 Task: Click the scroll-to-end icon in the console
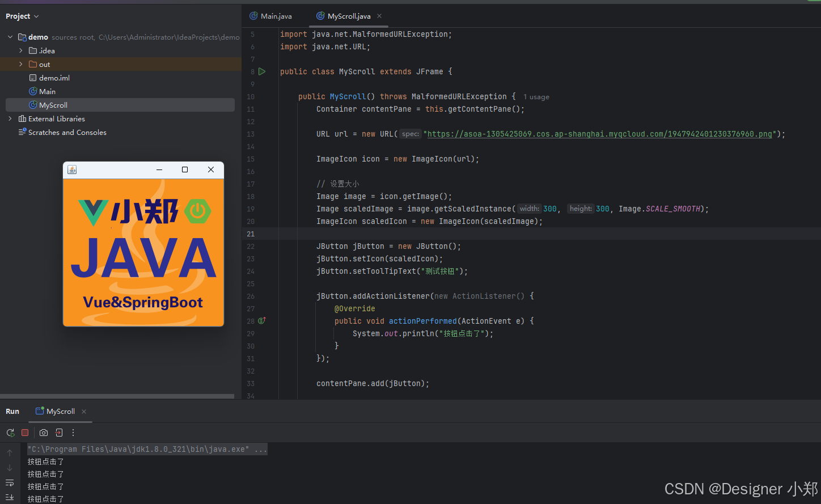click(10, 497)
